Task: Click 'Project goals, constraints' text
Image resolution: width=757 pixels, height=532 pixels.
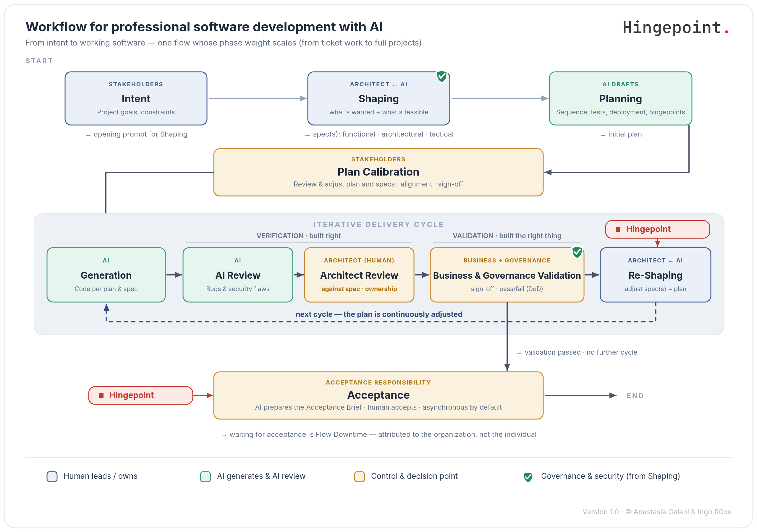Action: [x=136, y=112]
